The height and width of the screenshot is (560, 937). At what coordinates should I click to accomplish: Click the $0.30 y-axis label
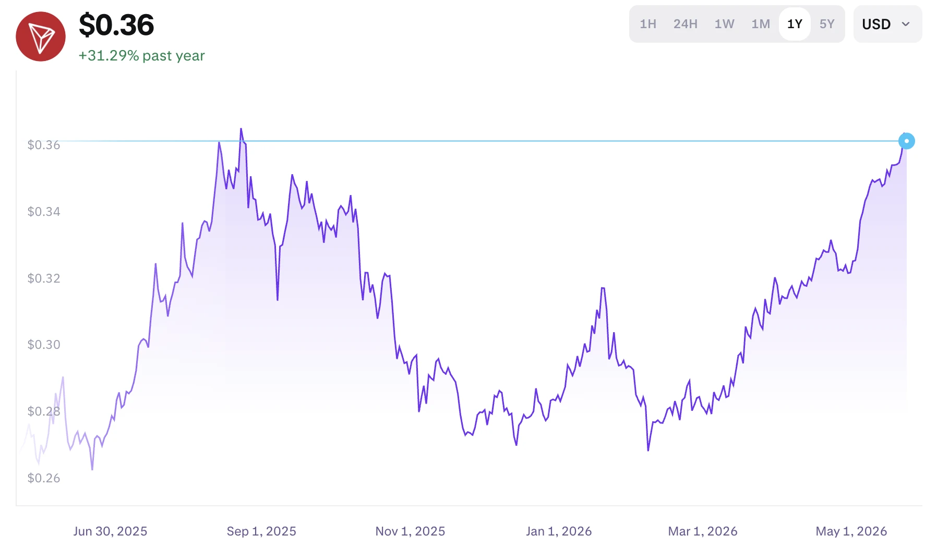tap(44, 345)
